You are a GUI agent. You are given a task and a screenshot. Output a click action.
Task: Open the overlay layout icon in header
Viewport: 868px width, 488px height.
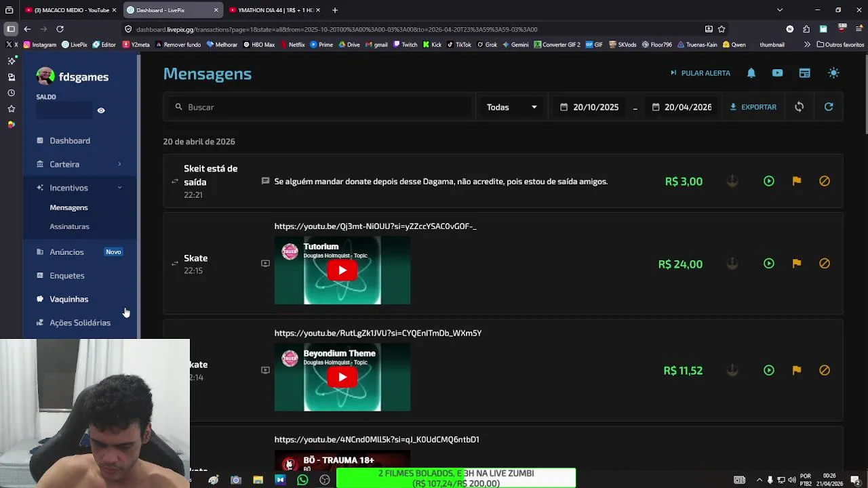coord(805,73)
